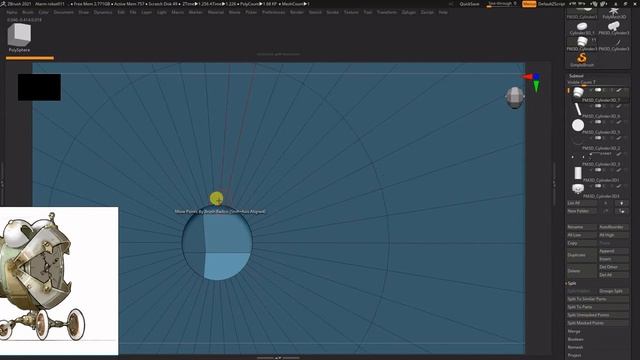640x360 pixels.
Task: Click the select-up arrow beside List All
Action: pyautogui.click(x=606, y=203)
